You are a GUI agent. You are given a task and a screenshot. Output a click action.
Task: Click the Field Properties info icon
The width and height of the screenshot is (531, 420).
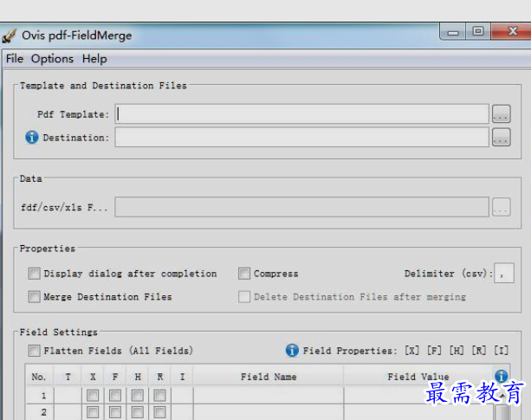(292, 350)
